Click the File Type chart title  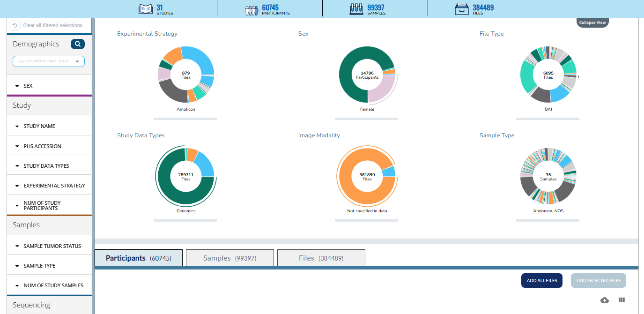coord(492,34)
